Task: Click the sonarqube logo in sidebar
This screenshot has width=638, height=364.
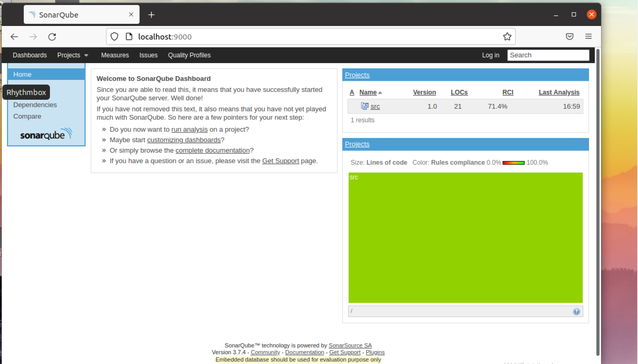Action: 46,134
